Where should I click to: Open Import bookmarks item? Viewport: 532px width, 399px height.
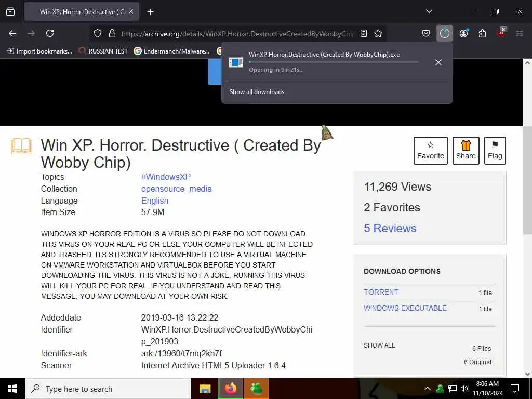click(39, 51)
